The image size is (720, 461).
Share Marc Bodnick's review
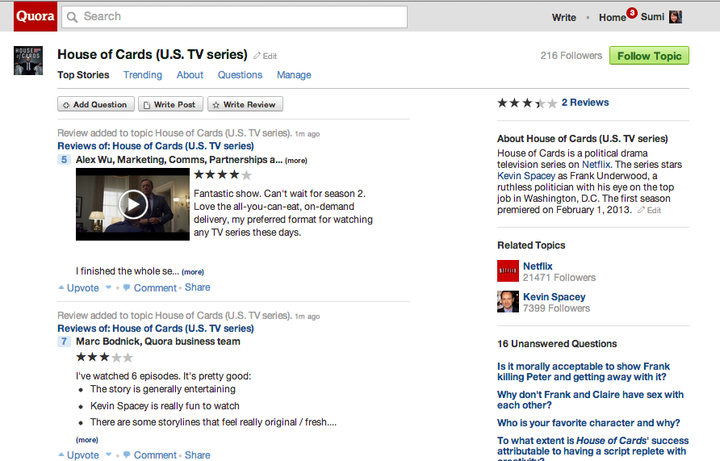197,455
